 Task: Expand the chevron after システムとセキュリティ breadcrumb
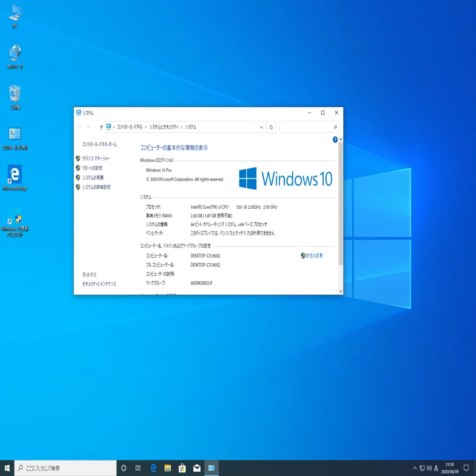tap(181, 127)
